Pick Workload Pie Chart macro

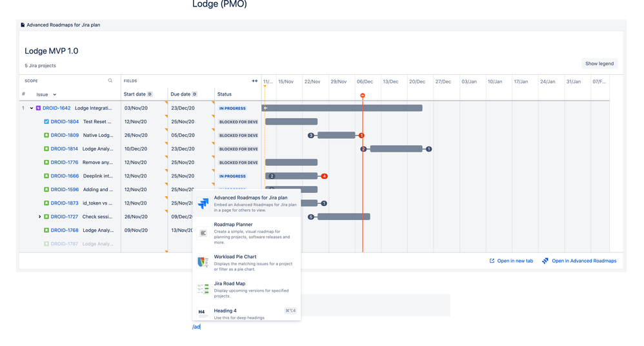coord(247,262)
